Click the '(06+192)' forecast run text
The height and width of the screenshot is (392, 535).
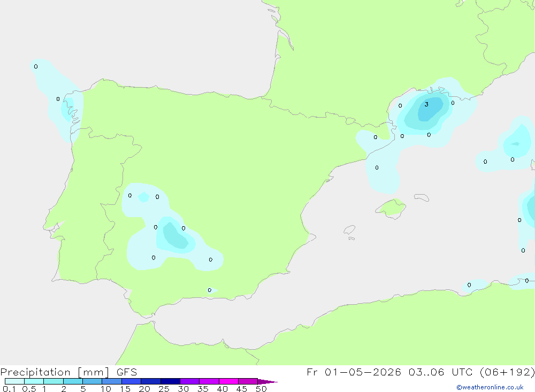coord(507,372)
